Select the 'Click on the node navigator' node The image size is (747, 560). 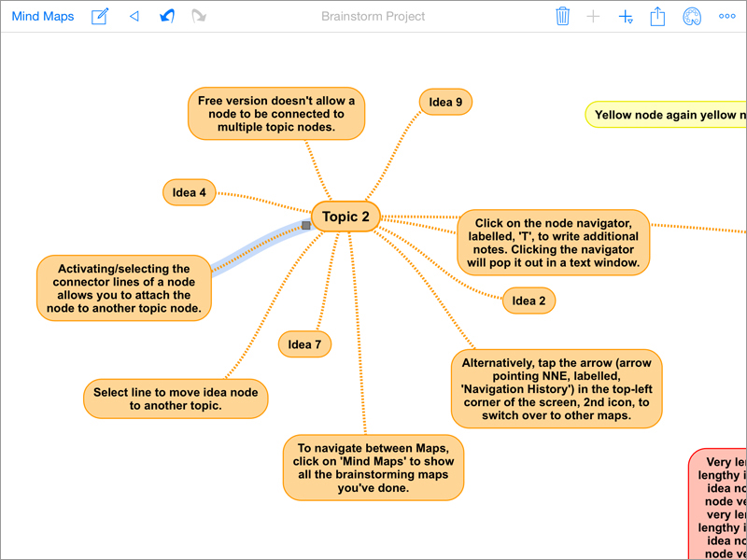(x=554, y=243)
